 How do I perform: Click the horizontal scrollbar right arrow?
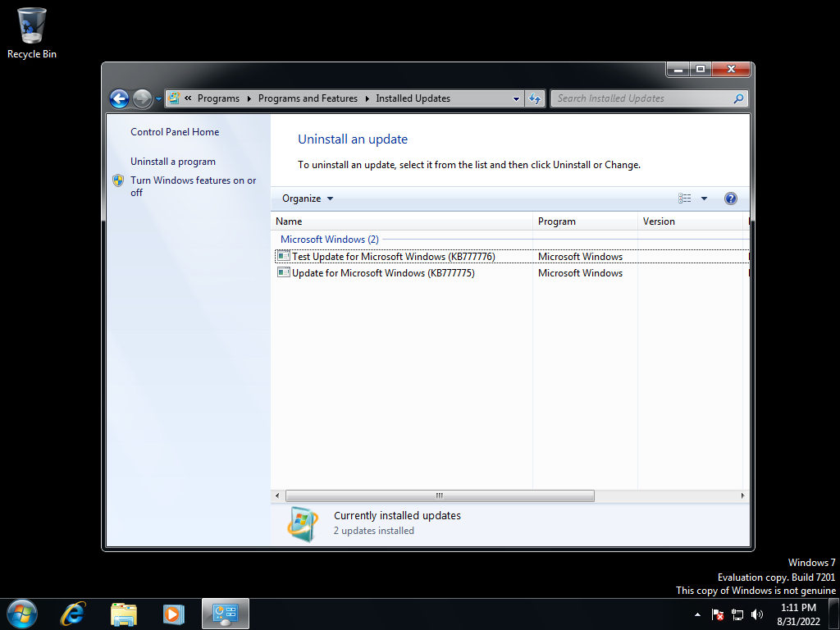tap(742, 495)
